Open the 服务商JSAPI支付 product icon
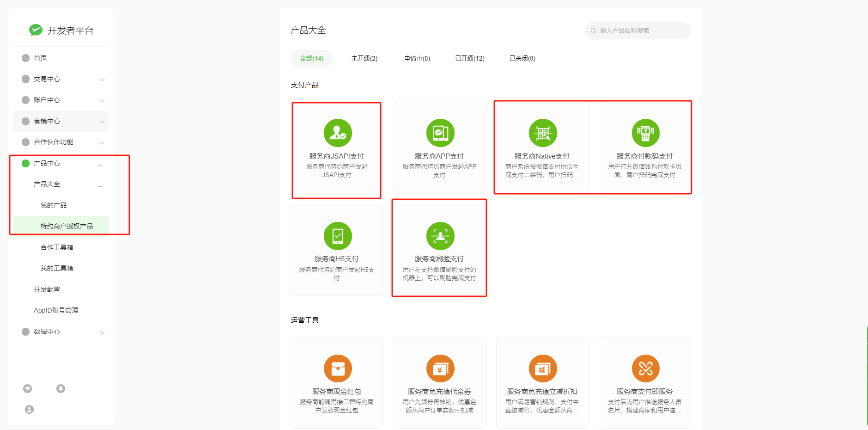 pos(338,133)
